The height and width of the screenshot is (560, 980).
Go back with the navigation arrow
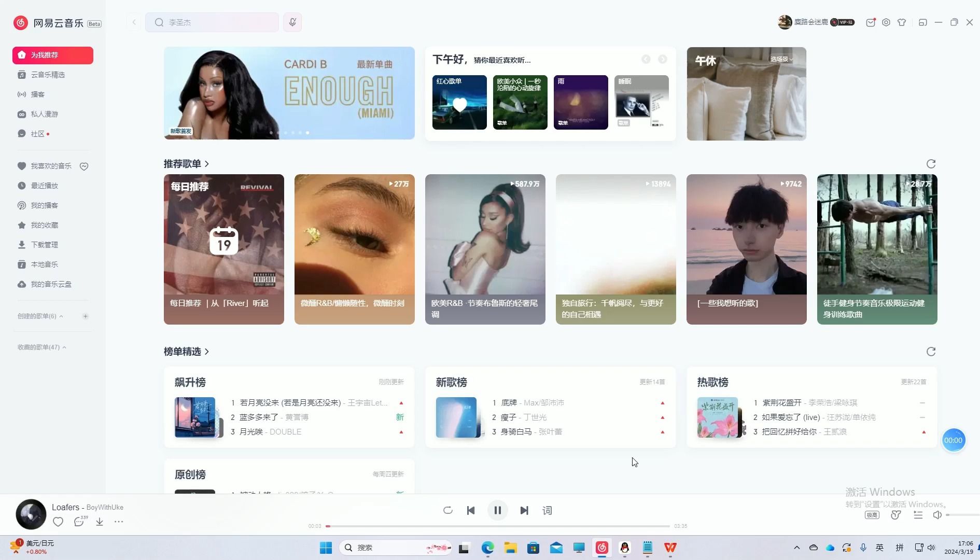pyautogui.click(x=134, y=22)
